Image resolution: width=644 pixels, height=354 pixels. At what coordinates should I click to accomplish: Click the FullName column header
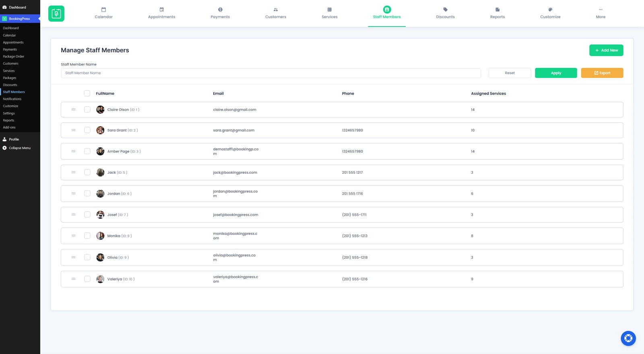[105, 93]
